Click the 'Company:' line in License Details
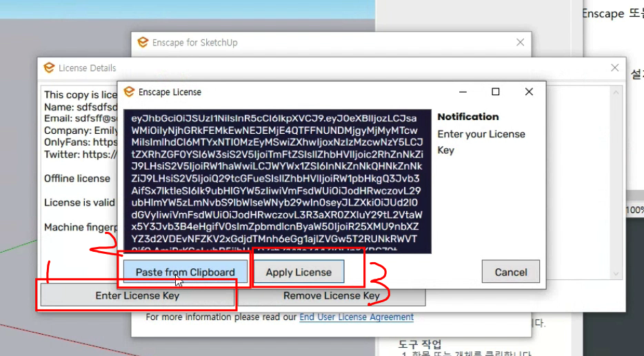 [x=81, y=130]
